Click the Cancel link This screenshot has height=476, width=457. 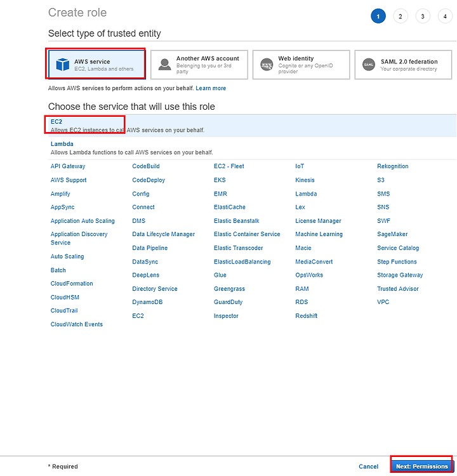(x=368, y=466)
